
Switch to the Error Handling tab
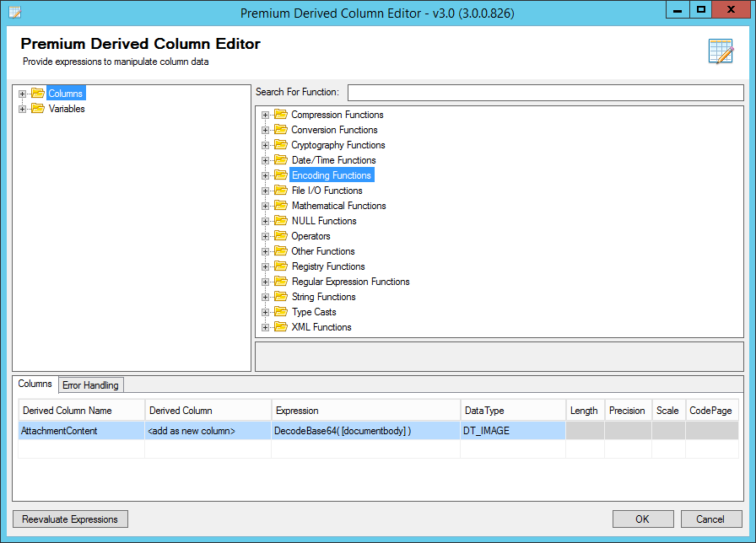tap(90, 385)
